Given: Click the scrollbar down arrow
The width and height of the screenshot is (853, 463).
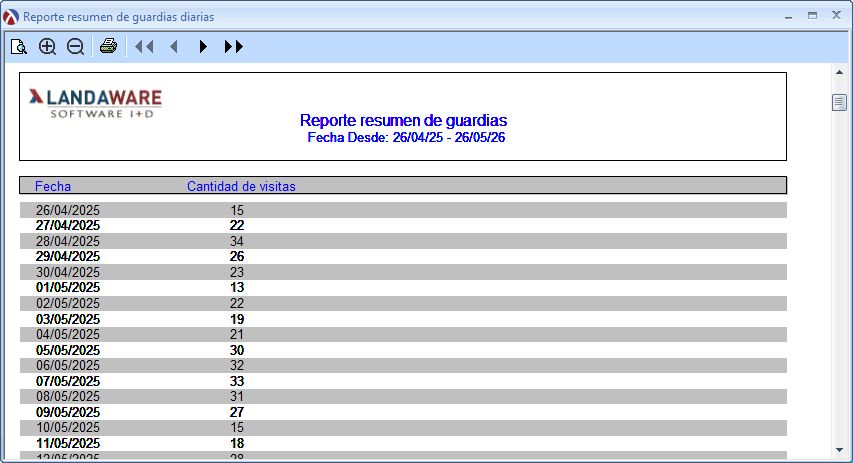Looking at the screenshot, I should (839, 450).
